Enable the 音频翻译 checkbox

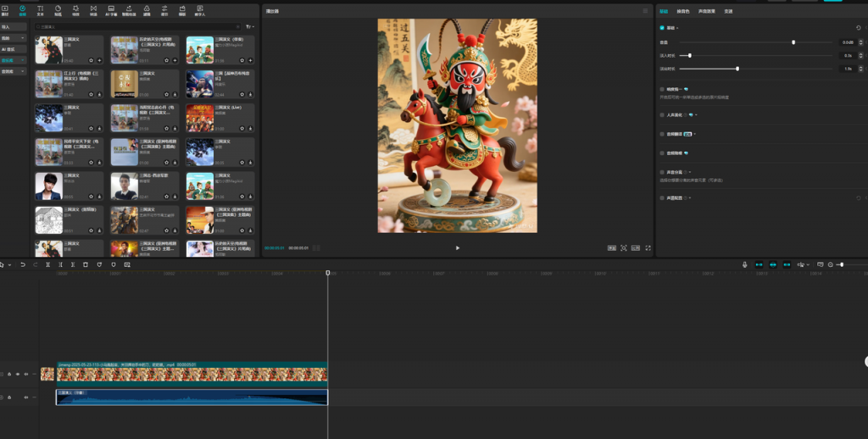[662, 134]
